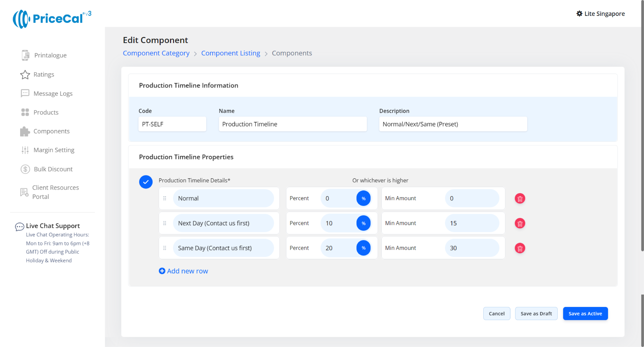Remove the Same Day timeline row
The width and height of the screenshot is (644, 347).
520,248
